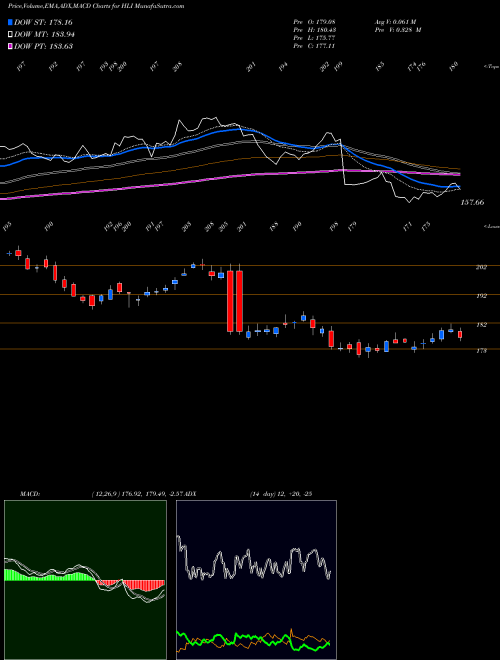Click the last red candlestick on the right
Image resolution: width=500 pixels, height=660 pixels.
460,335
